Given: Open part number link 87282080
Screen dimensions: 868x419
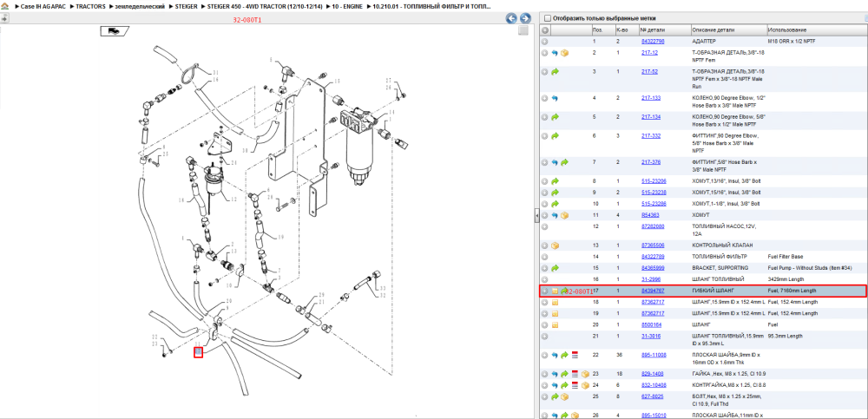Looking at the screenshot, I should [653, 226].
